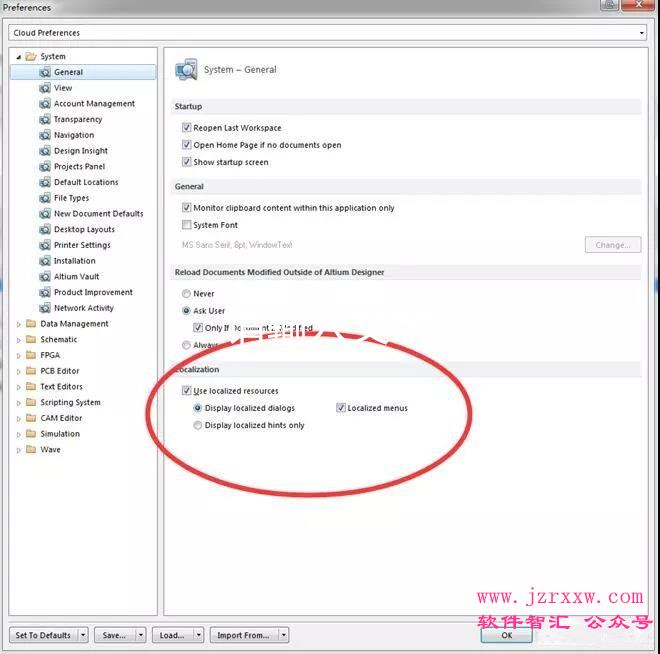Click the Product Improvement page icon
Image resolution: width=660 pixels, height=654 pixels.
pyautogui.click(x=45, y=292)
